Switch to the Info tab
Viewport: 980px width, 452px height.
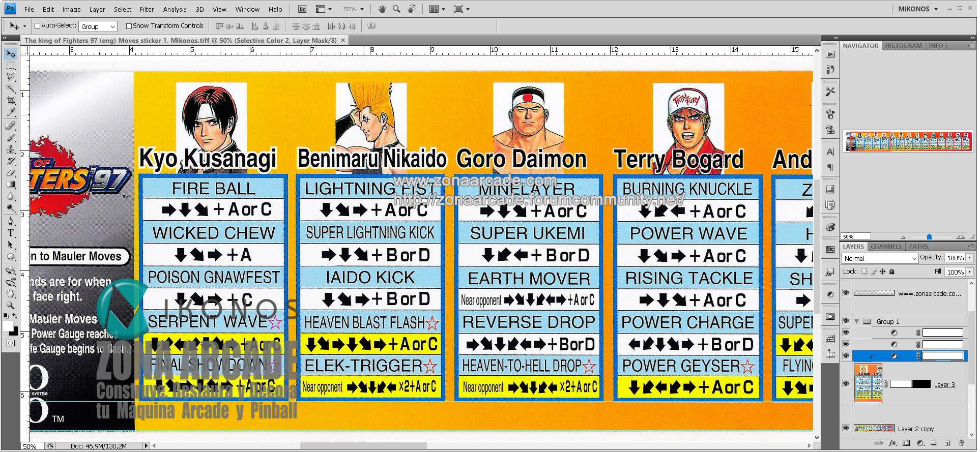tap(936, 46)
